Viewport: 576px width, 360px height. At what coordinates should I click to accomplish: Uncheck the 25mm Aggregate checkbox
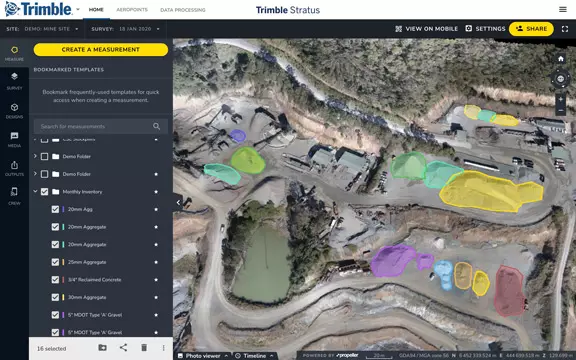[55, 262]
